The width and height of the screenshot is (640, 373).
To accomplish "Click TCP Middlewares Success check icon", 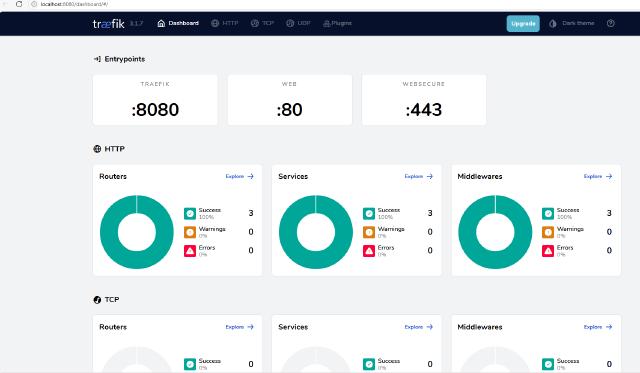I will point(548,364).
